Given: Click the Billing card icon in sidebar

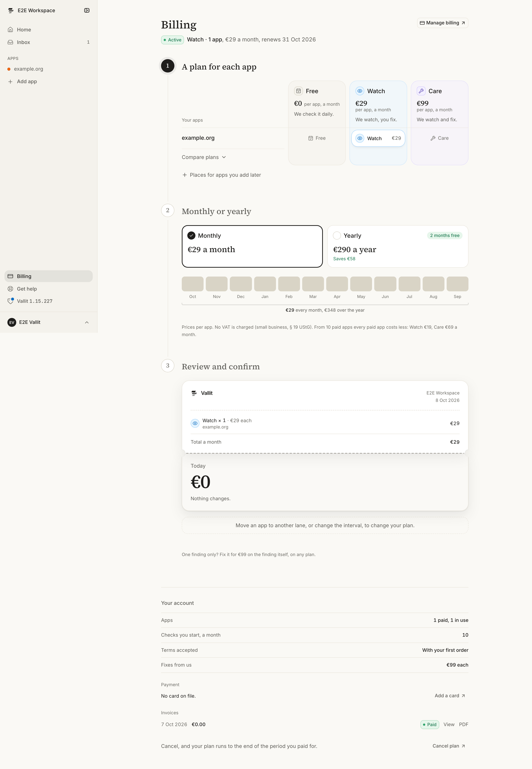Looking at the screenshot, I should click(x=10, y=276).
